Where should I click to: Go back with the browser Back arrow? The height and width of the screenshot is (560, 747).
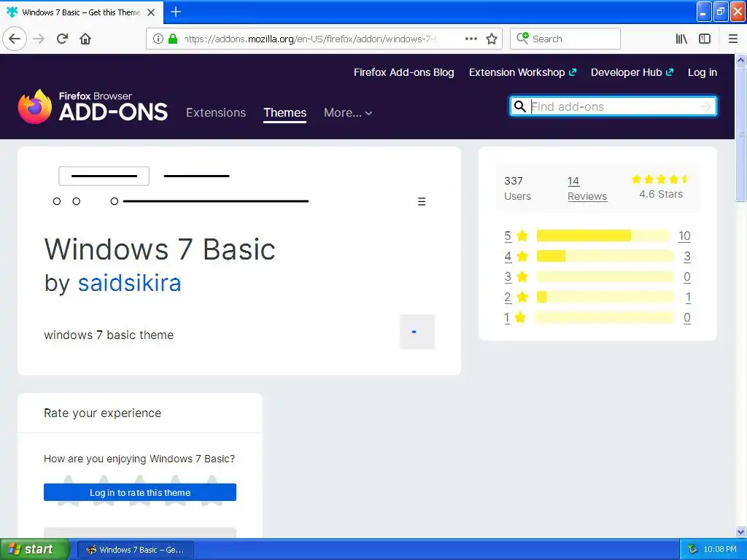(x=15, y=39)
